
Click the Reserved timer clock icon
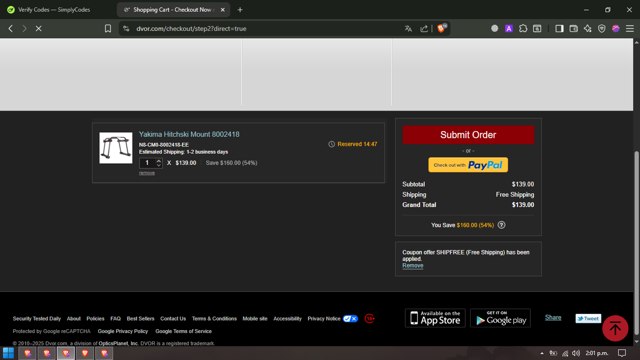[331, 144]
